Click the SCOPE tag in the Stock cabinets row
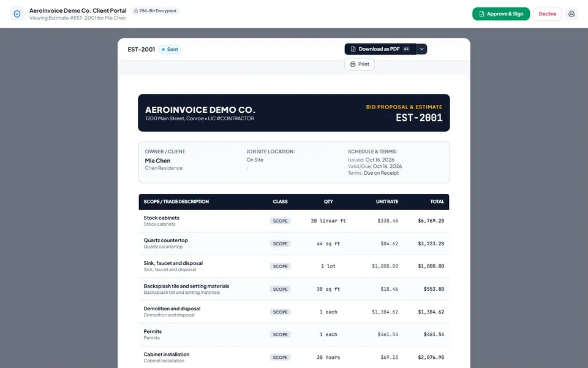The image size is (588, 368). point(280,221)
